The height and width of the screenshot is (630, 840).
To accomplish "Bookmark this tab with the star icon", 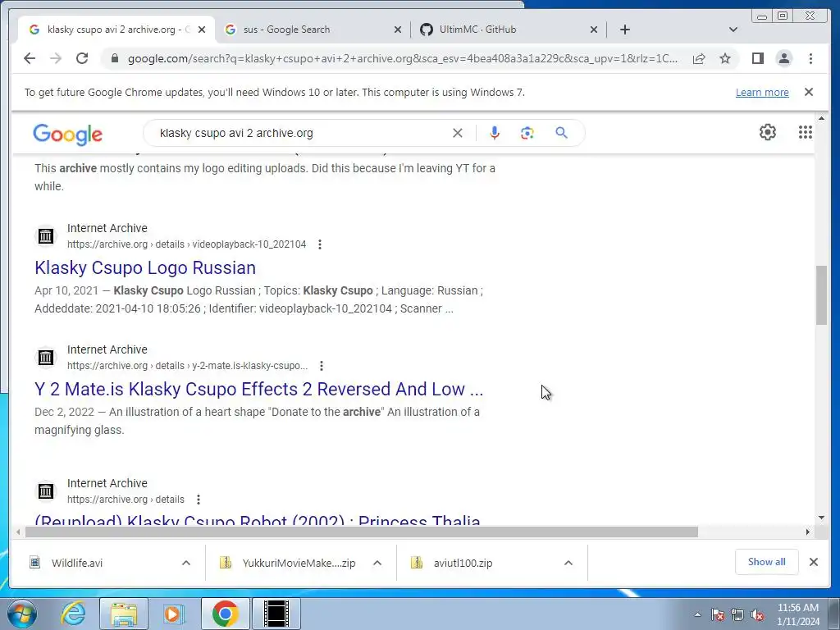I will point(725,58).
